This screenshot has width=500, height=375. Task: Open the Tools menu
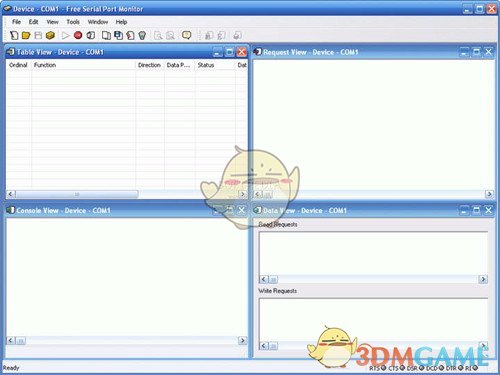click(x=73, y=22)
